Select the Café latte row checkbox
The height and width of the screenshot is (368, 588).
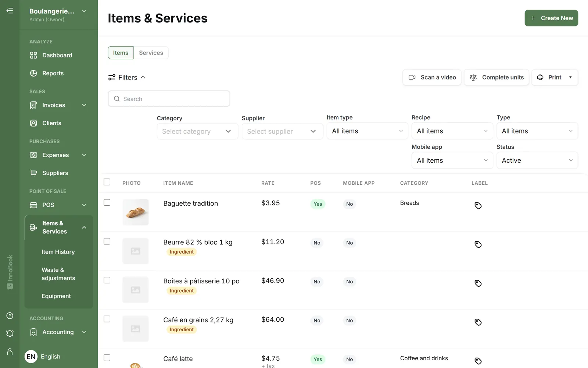[x=107, y=358]
